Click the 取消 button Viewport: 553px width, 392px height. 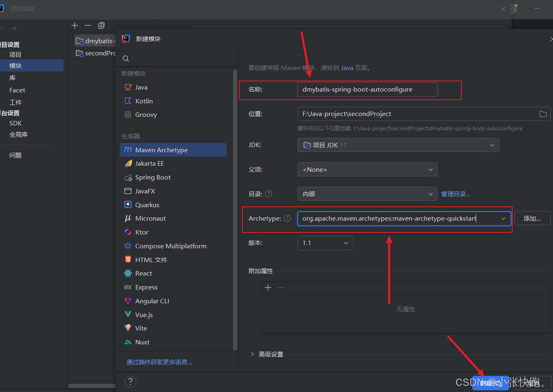tap(533, 383)
